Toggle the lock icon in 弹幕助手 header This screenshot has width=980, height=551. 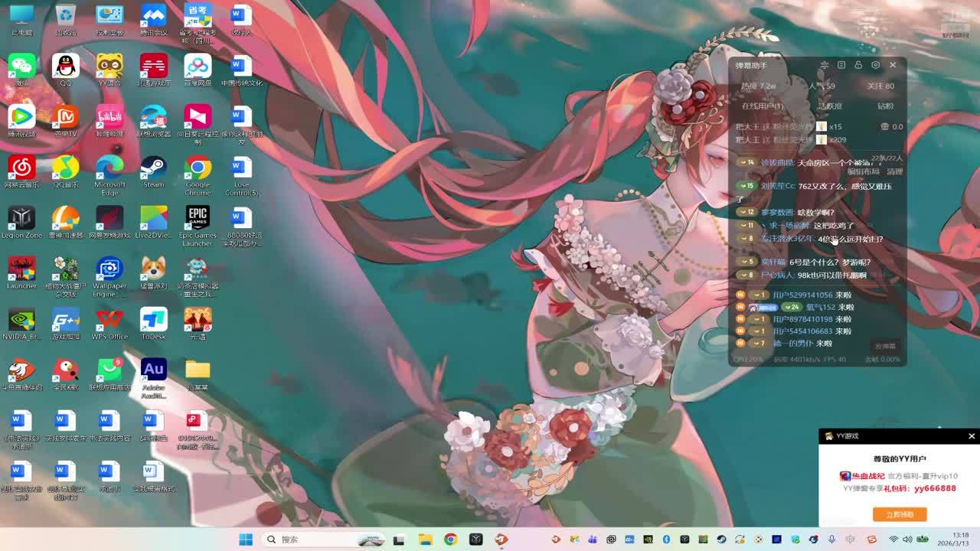click(858, 65)
